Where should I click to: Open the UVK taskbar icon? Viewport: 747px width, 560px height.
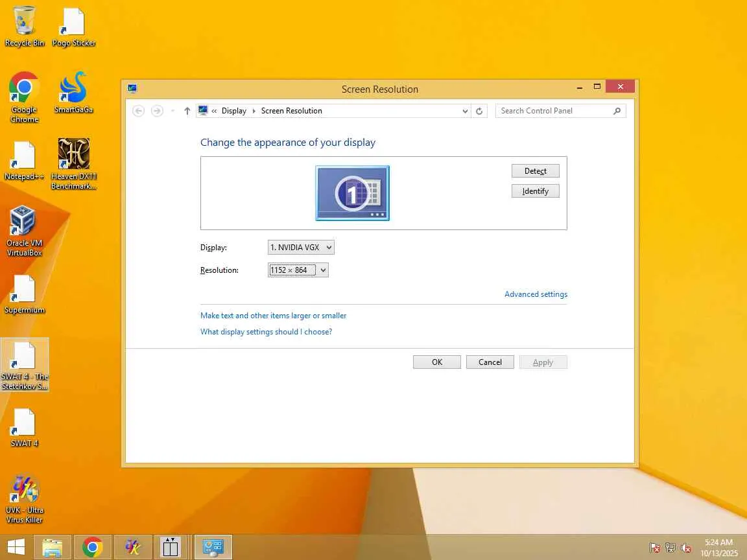pos(133,547)
